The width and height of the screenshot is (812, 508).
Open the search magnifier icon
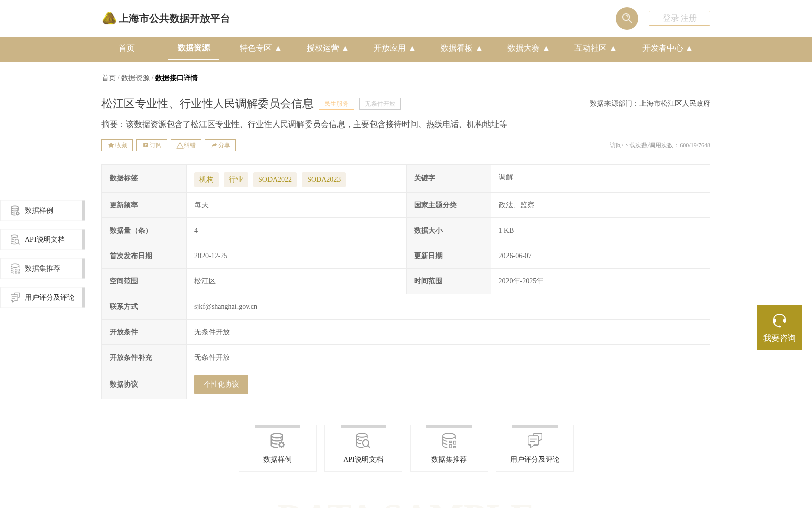pyautogui.click(x=627, y=18)
